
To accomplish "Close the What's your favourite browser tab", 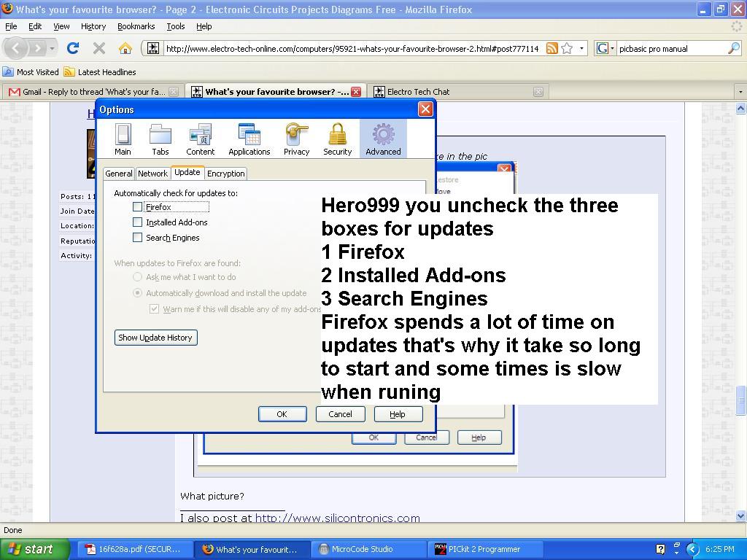I will pos(356,92).
